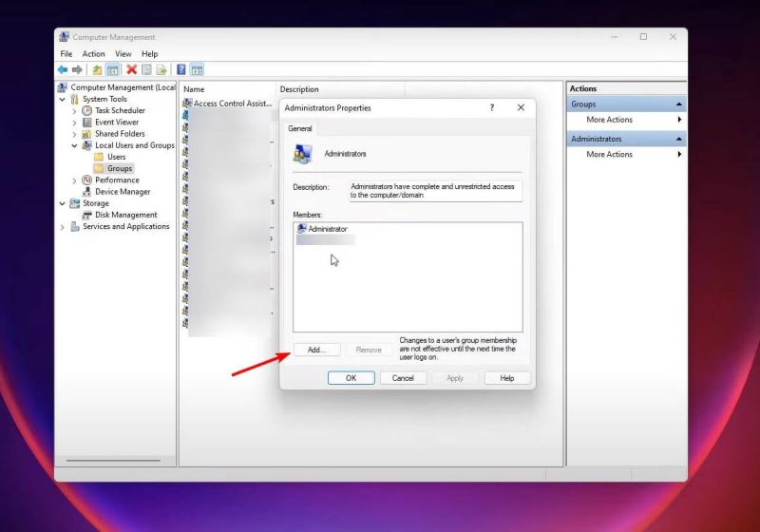Click the Back arrow toolbar icon
Screen dimensions: 760x532
pos(63,69)
